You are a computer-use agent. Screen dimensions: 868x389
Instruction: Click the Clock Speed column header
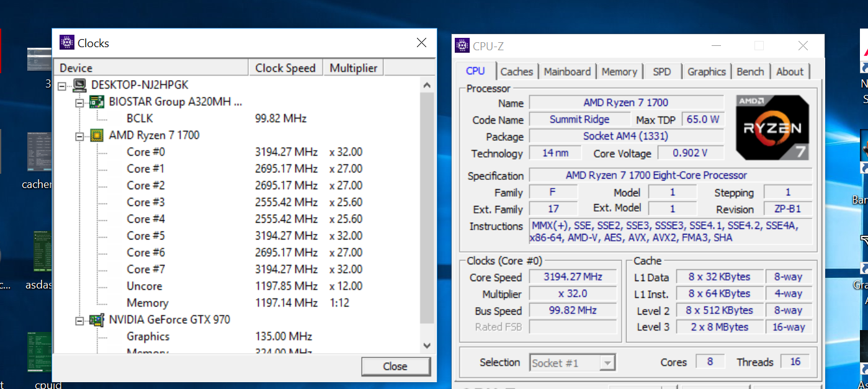click(x=285, y=68)
